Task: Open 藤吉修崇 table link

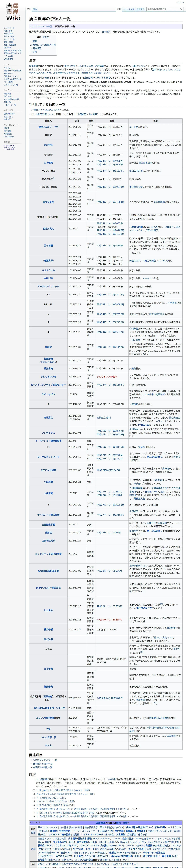Action: (48, 629)
